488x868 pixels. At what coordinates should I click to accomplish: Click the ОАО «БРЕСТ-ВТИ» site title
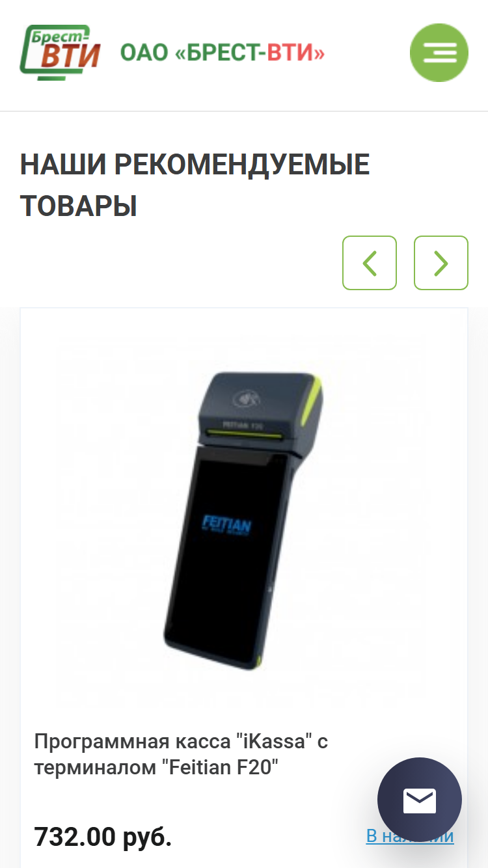point(223,53)
